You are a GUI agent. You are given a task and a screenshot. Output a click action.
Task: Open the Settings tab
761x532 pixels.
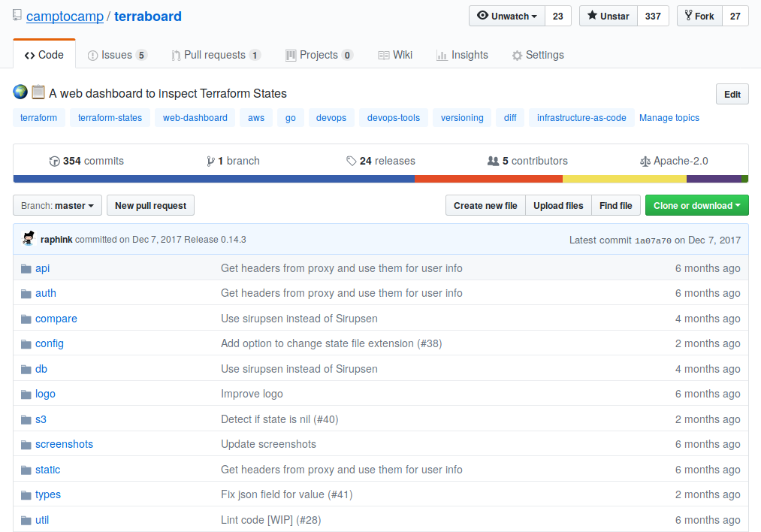538,55
